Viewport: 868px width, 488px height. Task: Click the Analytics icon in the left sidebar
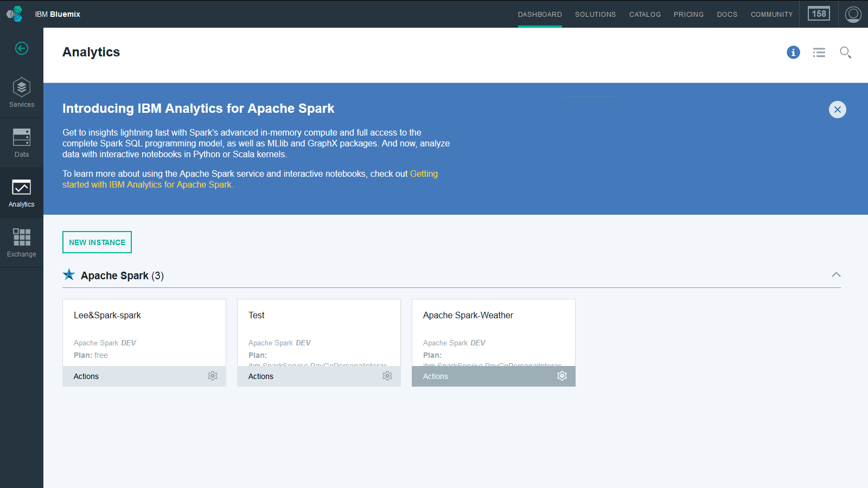21,190
